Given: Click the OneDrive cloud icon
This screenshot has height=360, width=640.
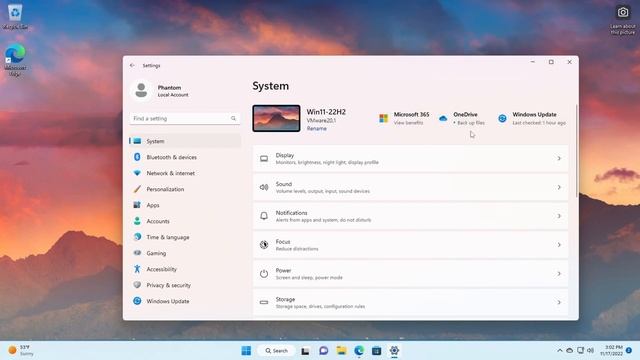Looking at the screenshot, I should [443, 118].
